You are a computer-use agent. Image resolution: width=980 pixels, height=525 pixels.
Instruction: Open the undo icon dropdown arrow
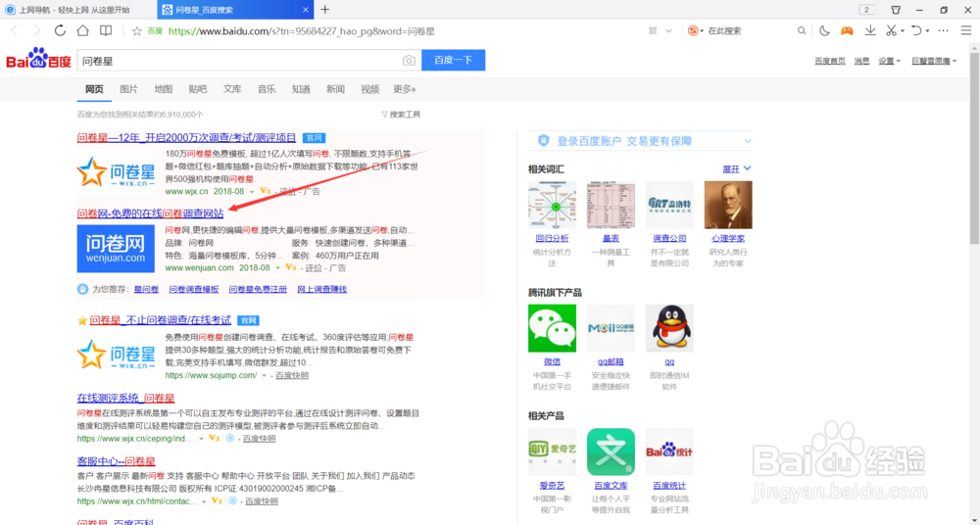927,31
